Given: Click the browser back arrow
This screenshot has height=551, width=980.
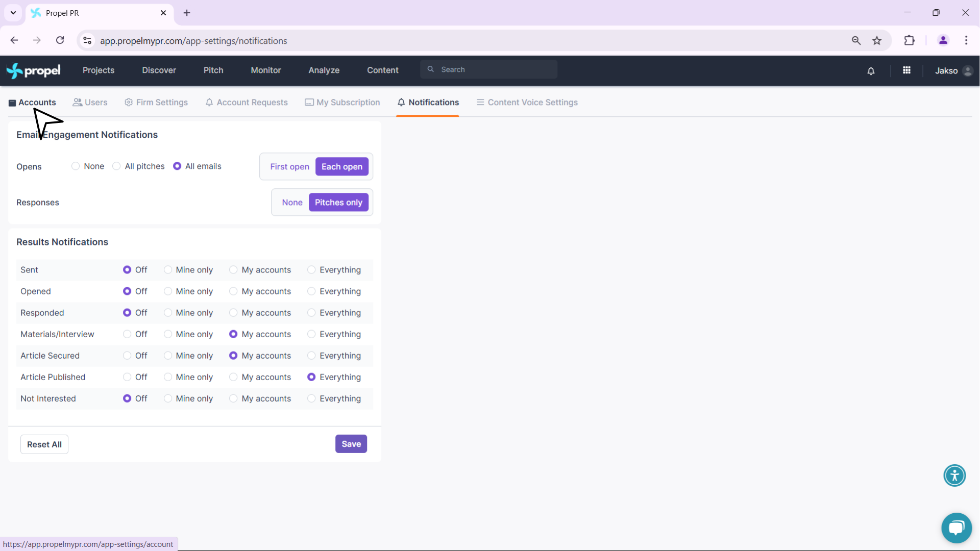Looking at the screenshot, I should pyautogui.click(x=14, y=40).
